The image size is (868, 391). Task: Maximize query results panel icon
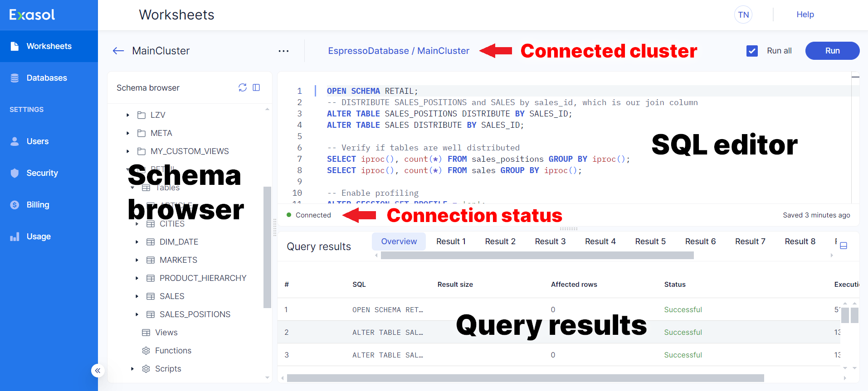click(x=844, y=246)
